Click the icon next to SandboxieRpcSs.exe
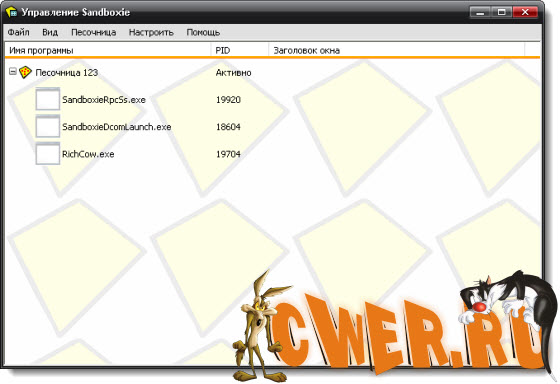This screenshot has height=384, width=560. (x=48, y=99)
